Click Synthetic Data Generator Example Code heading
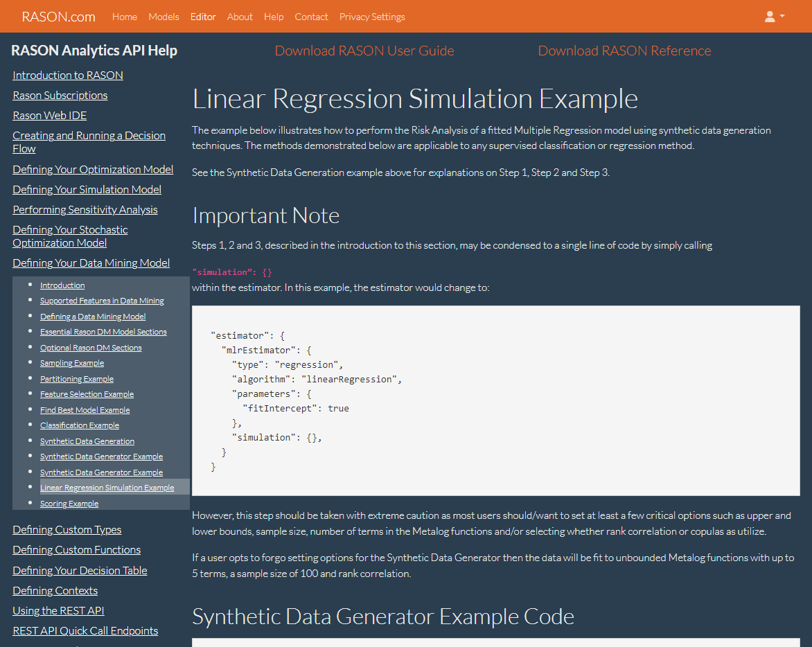812x647 pixels. (383, 617)
